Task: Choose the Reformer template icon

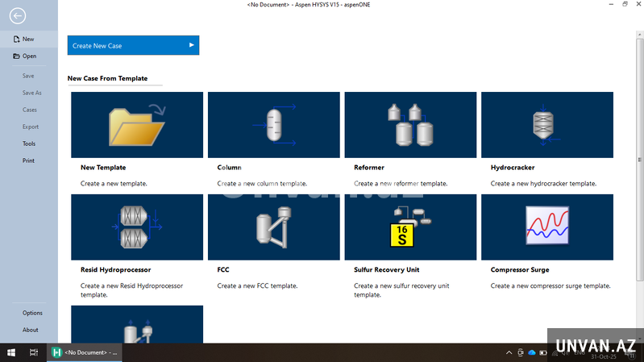Action: point(409,124)
